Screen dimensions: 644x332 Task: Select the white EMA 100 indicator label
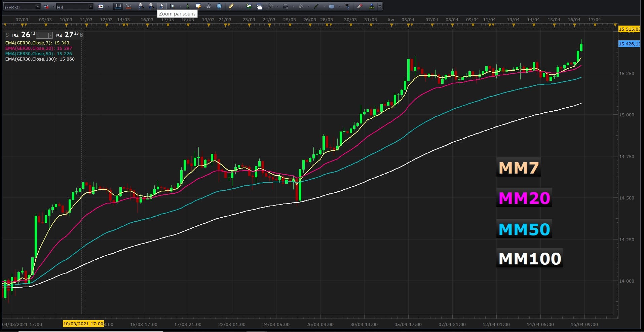[x=40, y=59]
